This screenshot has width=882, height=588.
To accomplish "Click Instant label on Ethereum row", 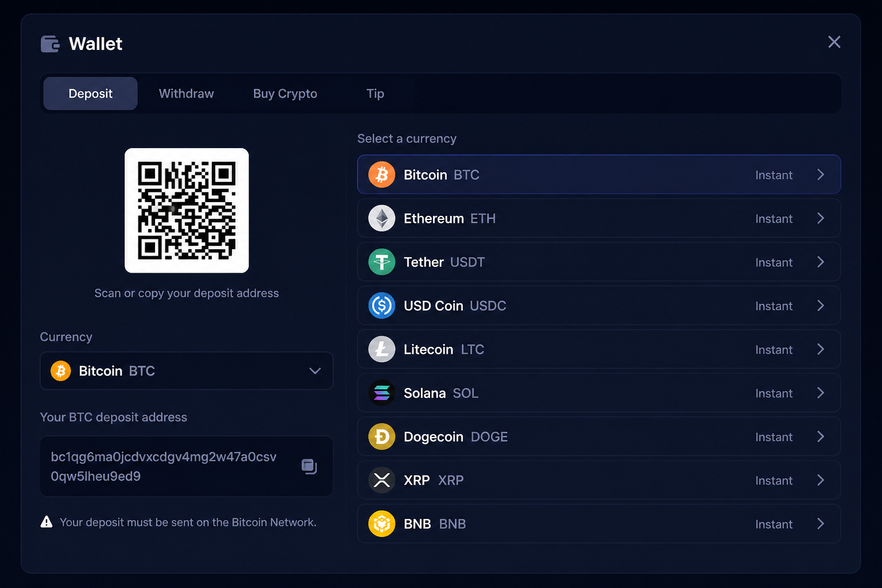I will pyautogui.click(x=773, y=219).
